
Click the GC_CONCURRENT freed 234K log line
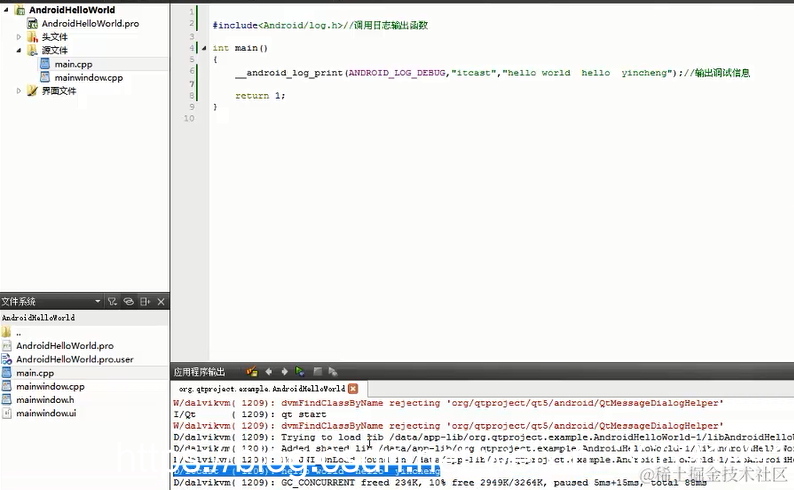pyautogui.click(x=440, y=483)
